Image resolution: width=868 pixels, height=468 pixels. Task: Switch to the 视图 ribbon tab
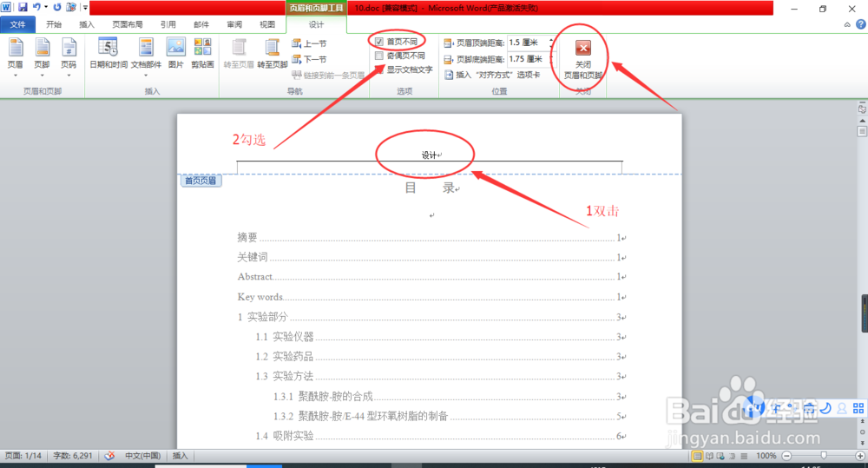(267, 24)
